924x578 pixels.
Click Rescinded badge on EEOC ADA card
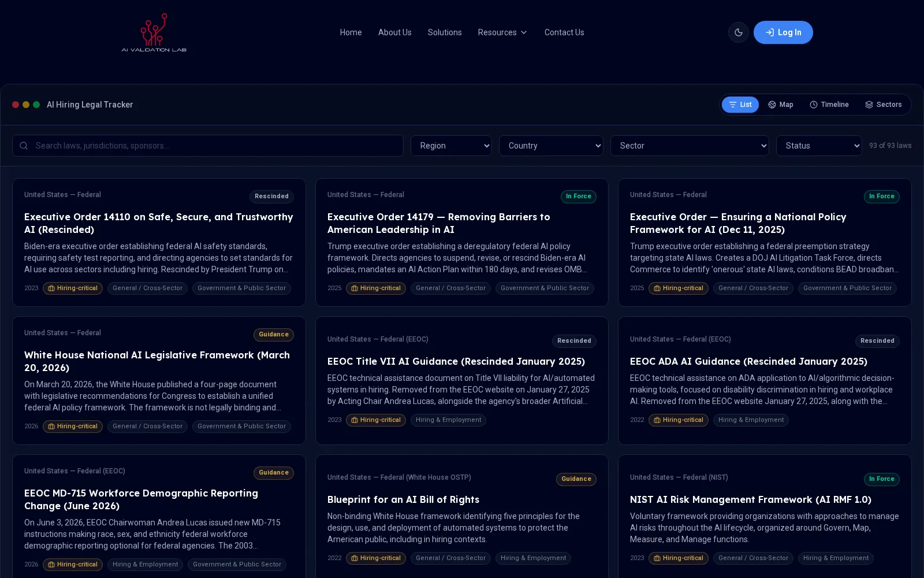(x=877, y=341)
